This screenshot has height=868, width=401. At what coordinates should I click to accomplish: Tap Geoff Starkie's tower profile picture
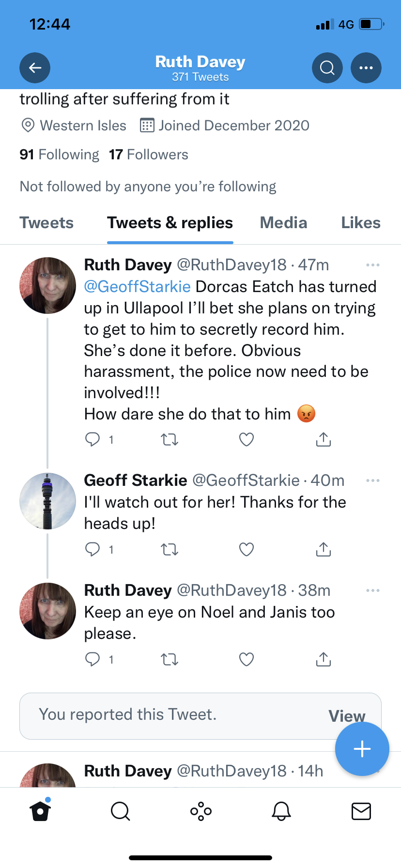click(x=47, y=501)
